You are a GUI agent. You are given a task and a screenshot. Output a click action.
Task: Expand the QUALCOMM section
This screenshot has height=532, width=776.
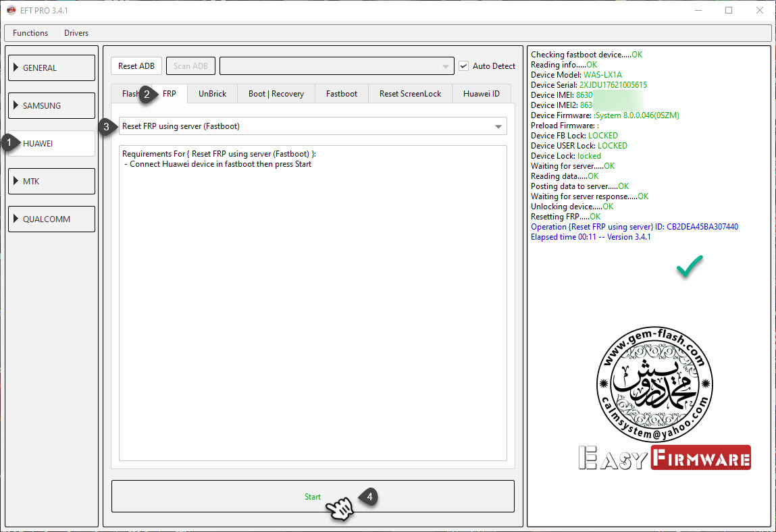tap(51, 219)
